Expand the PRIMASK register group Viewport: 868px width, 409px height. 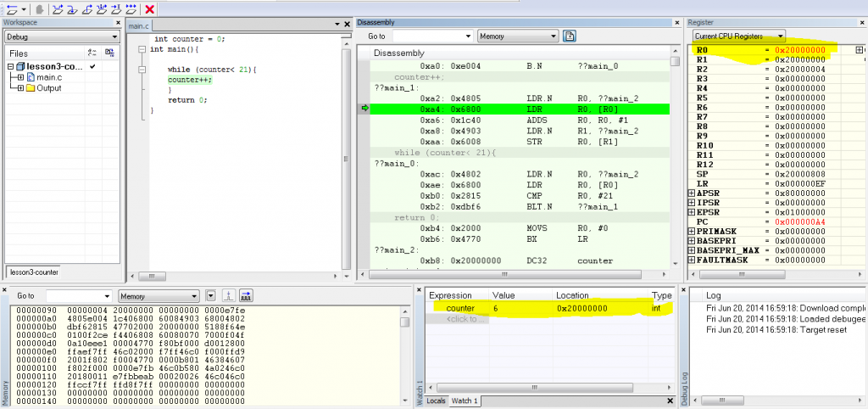[692, 231]
